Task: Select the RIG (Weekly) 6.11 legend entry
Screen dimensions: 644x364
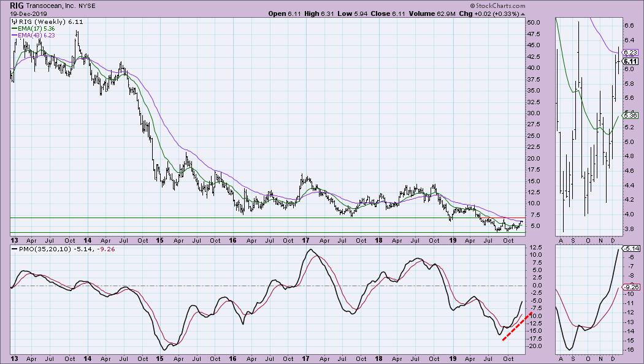Action: [51, 21]
